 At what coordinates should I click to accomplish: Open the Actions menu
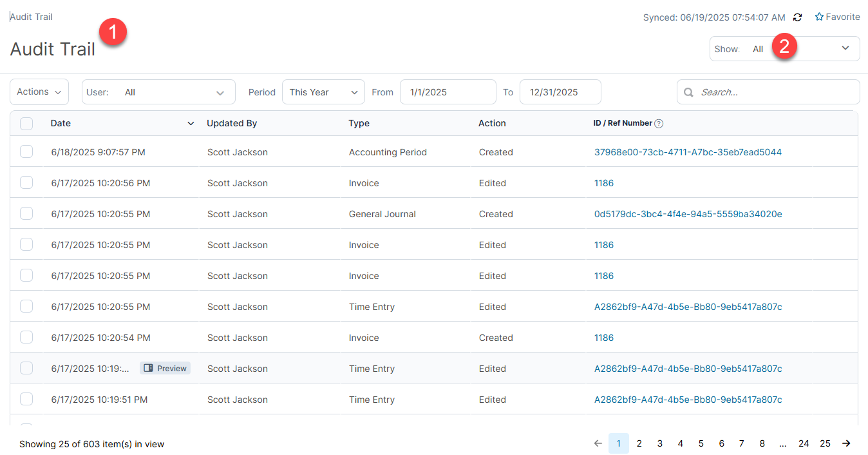click(x=39, y=92)
